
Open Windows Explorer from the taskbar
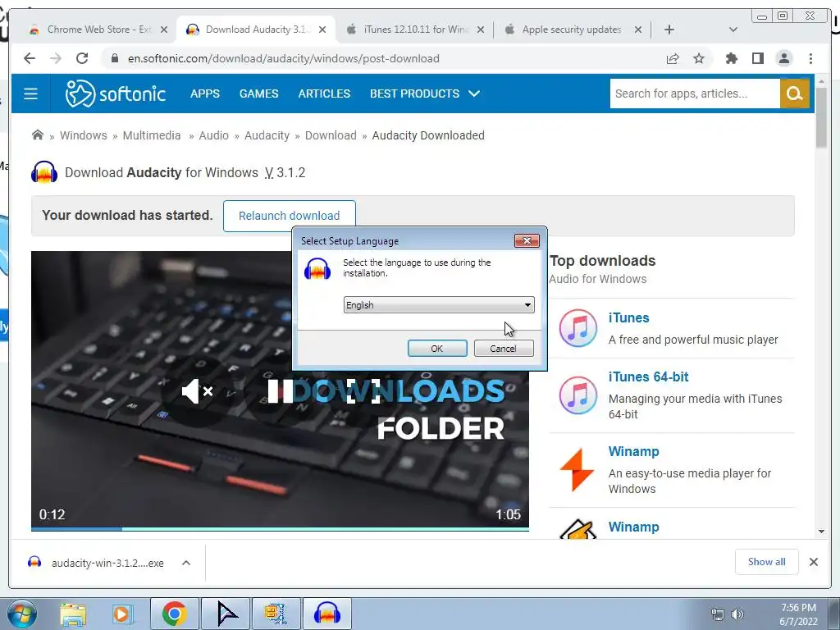pyautogui.click(x=73, y=614)
